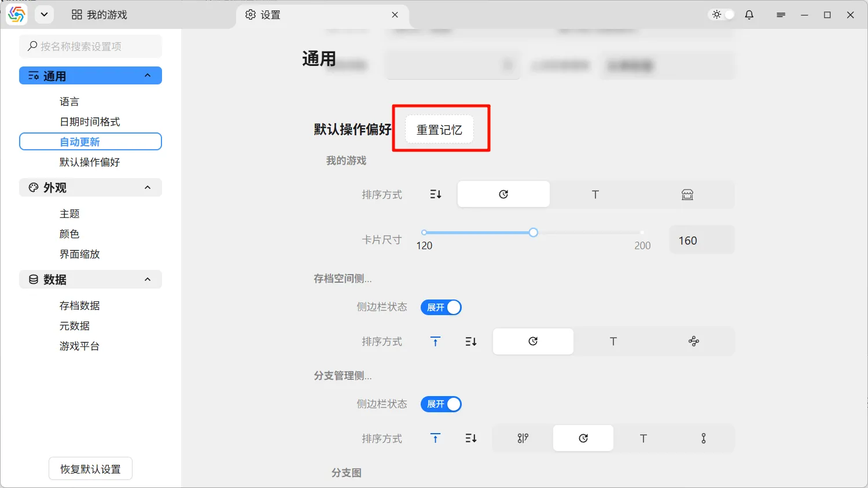Collapse the 数据 settings group

pos(148,280)
